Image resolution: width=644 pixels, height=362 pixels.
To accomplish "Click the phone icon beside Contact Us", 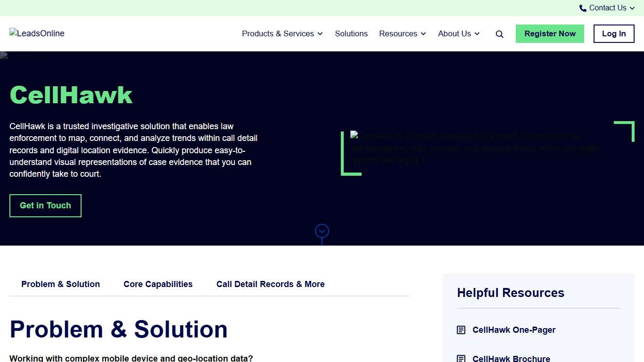I will pos(582,8).
